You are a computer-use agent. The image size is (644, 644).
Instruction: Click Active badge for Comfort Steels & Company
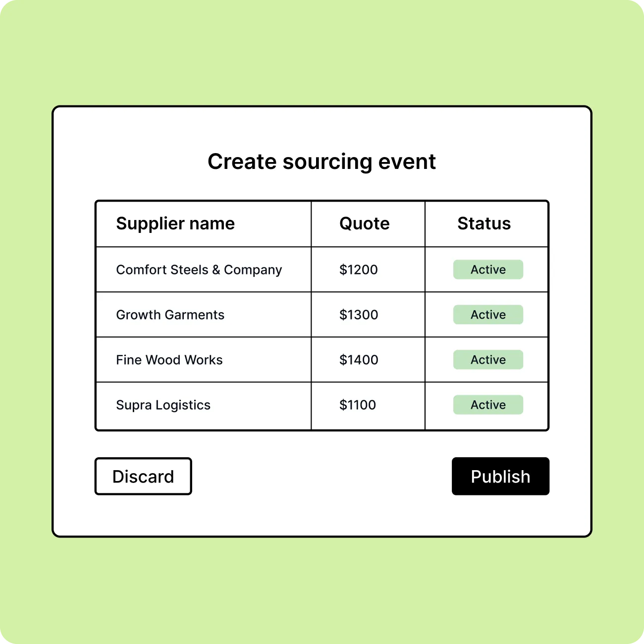point(488,269)
